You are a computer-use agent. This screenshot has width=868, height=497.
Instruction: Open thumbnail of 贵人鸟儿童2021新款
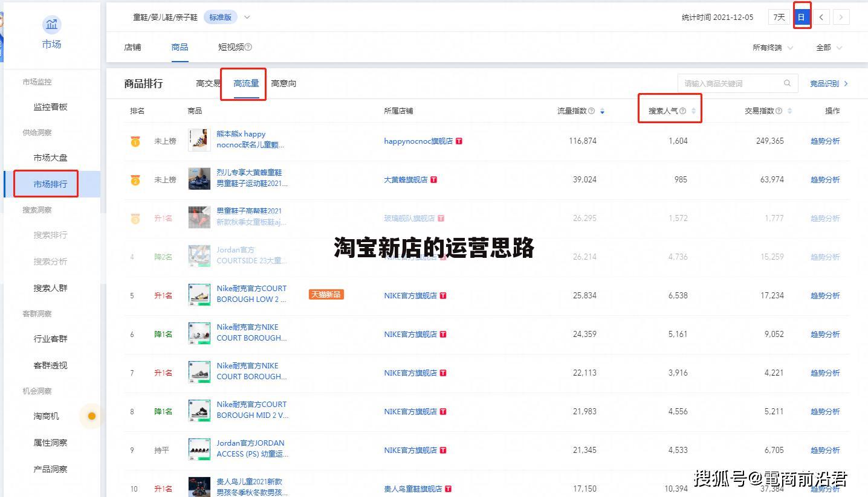[199, 486]
